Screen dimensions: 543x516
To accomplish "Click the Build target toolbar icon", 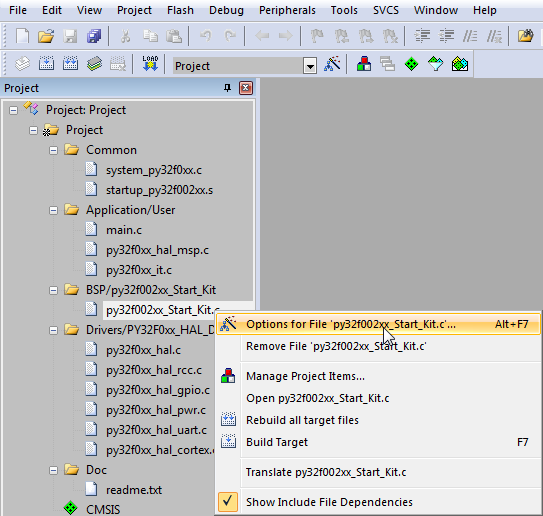I will 46,64.
